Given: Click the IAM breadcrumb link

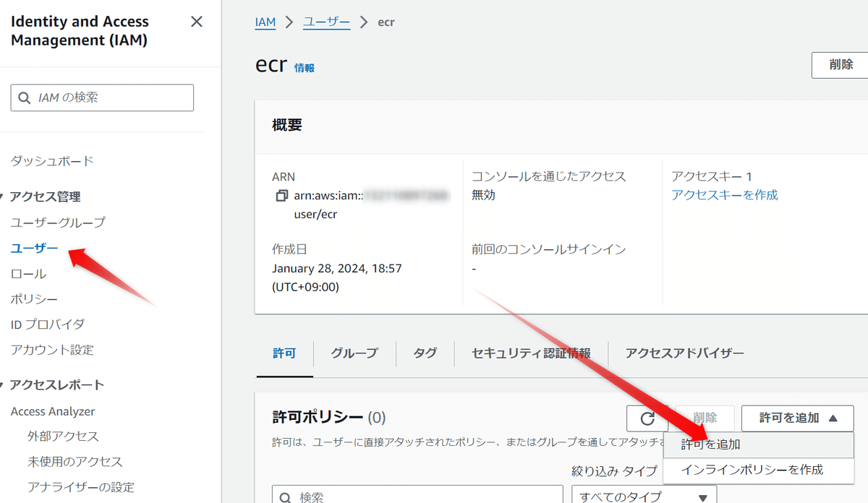Looking at the screenshot, I should [x=265, y=22].
